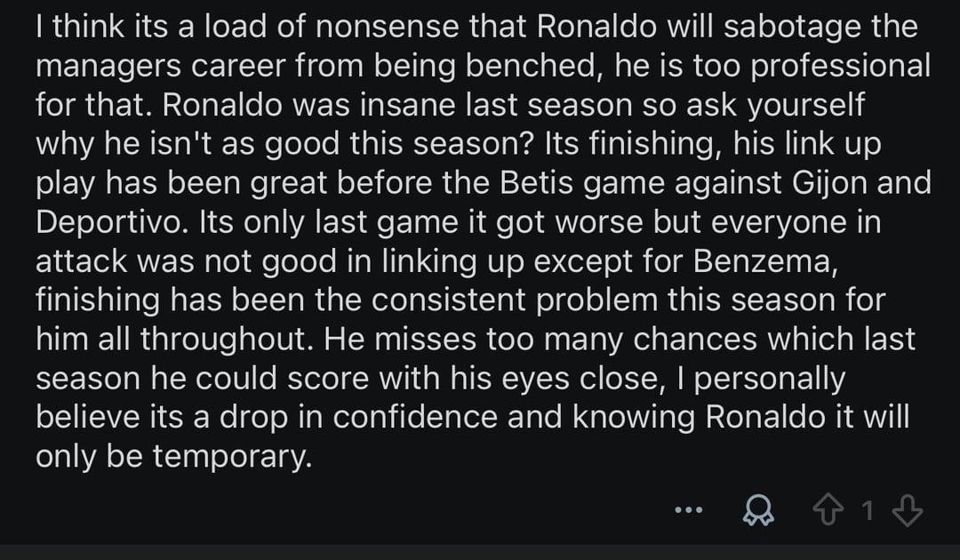
Task: Upvote the Ronaldo comment
Action: (828, 510)
